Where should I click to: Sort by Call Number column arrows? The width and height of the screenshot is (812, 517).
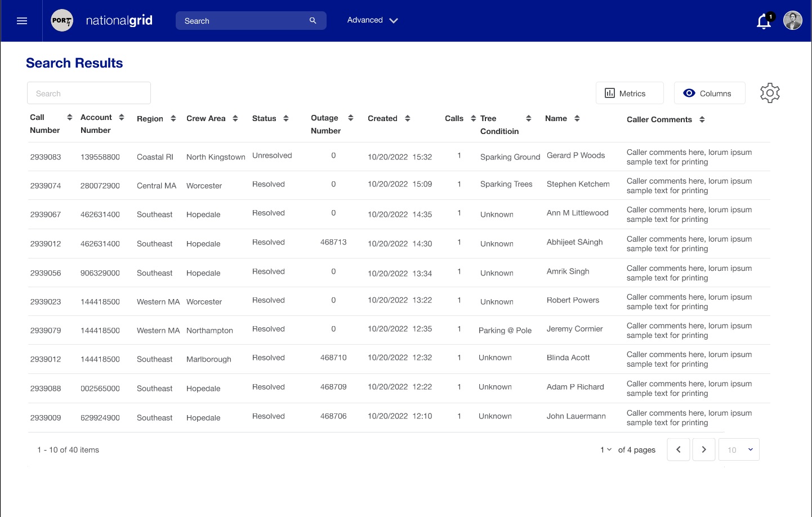coord(70,117)
